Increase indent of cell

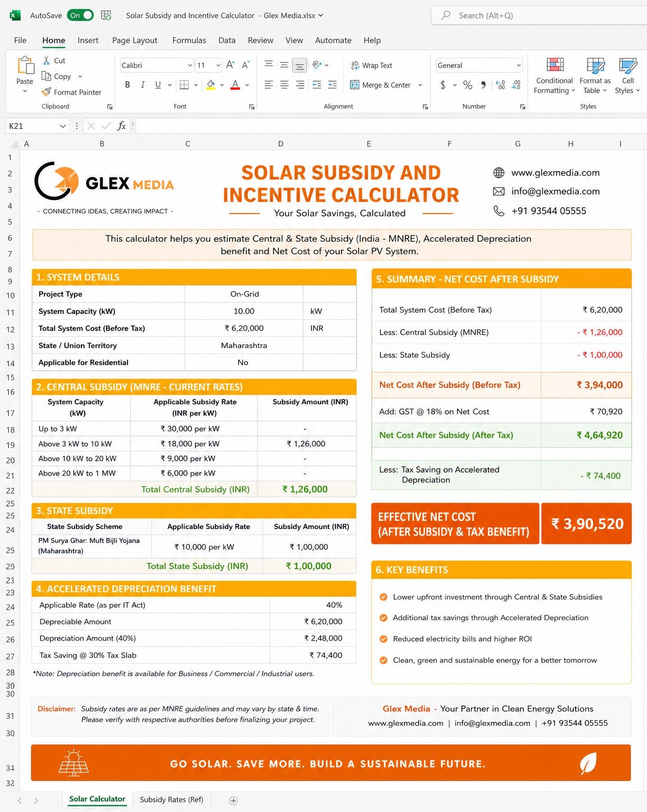pyautogui.click(x=332, y=85)
